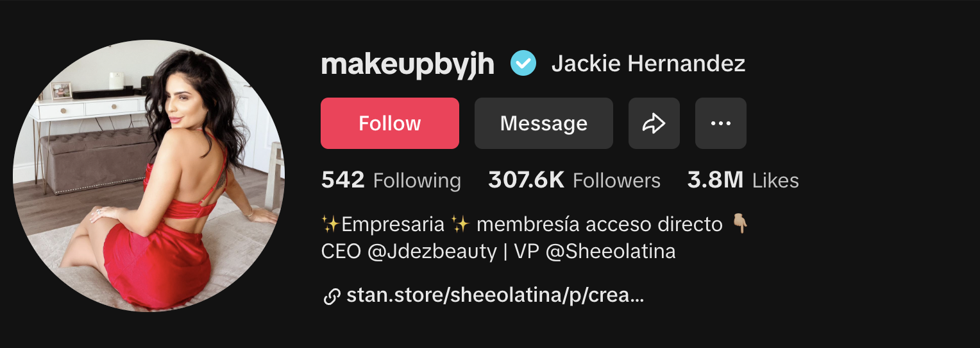Open Message to Jackie Hernandez
The height and width of the screenshot is (348, 980).
click(544, 123)
